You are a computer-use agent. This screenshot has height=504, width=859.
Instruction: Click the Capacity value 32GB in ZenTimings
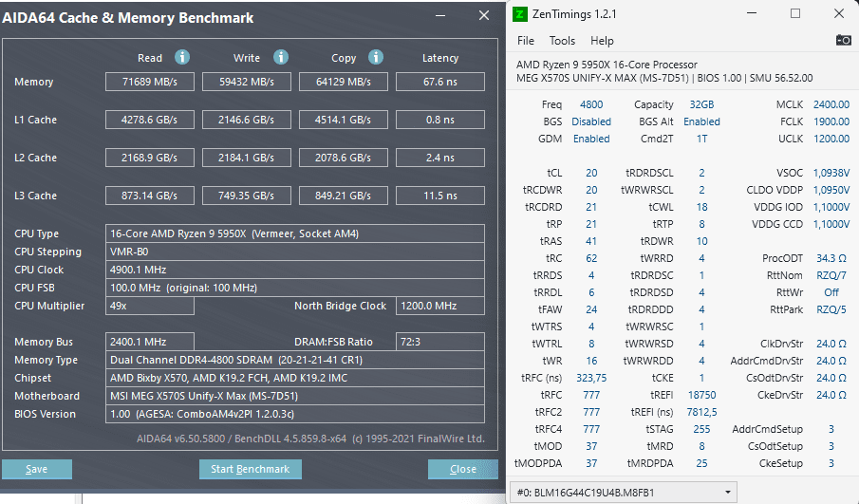pyautogui.click(x=701, y=104)
